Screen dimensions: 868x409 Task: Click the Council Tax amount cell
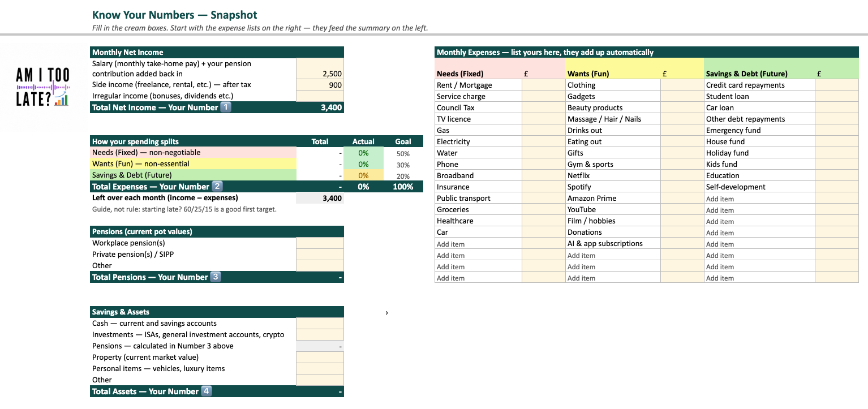pos(543,107)
